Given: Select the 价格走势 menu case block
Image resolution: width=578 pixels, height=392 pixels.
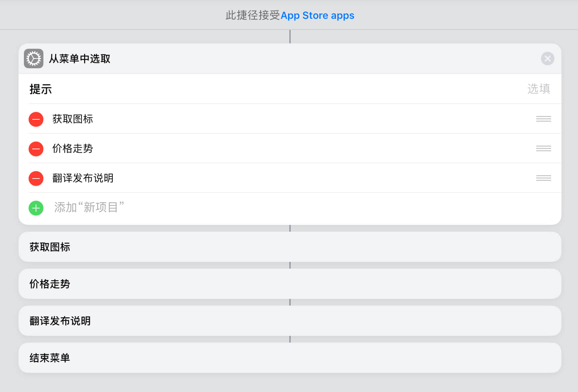Looking at the screenshot, I should pyautogui.click(x=290, y=284).
